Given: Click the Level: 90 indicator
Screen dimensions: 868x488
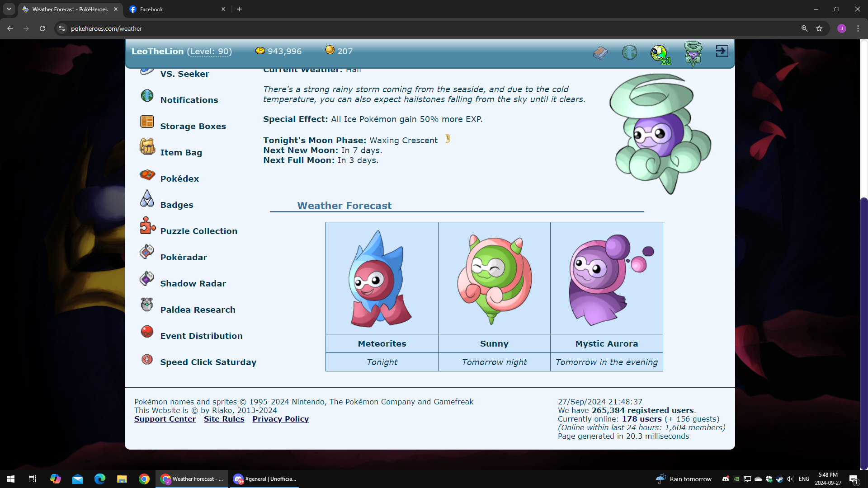Looking at the screenshot, I should click(x=210, y=52).
